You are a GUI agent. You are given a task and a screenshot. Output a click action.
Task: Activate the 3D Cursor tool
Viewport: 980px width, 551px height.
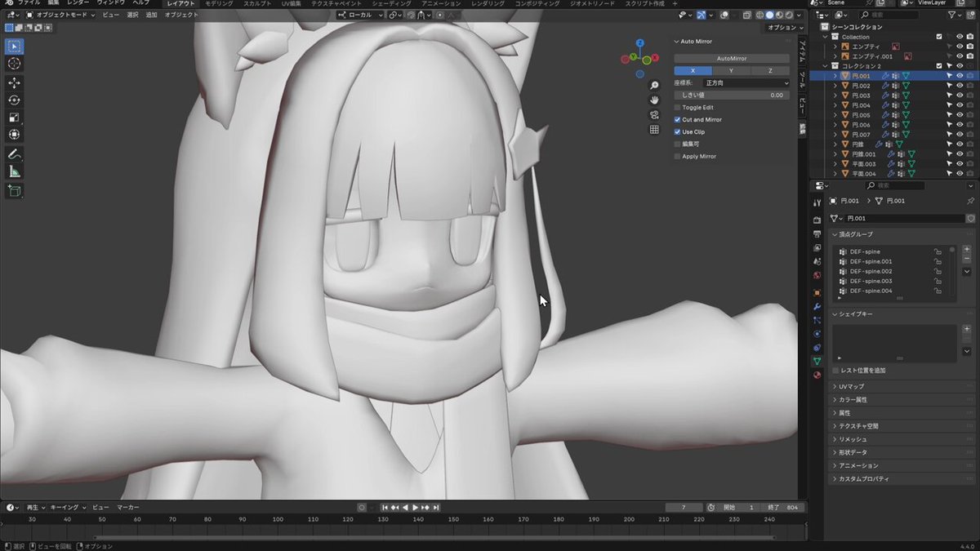coord(14,64)
